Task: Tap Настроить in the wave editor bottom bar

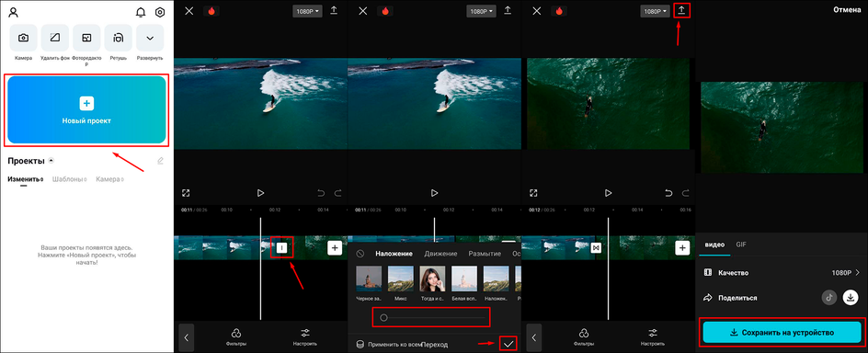Action: (305, 336)
